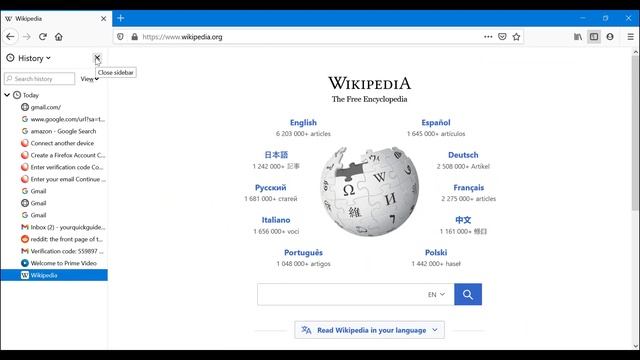Open www.google.com/url history entry
Viewport: 640px width, 360px height.
63,119
